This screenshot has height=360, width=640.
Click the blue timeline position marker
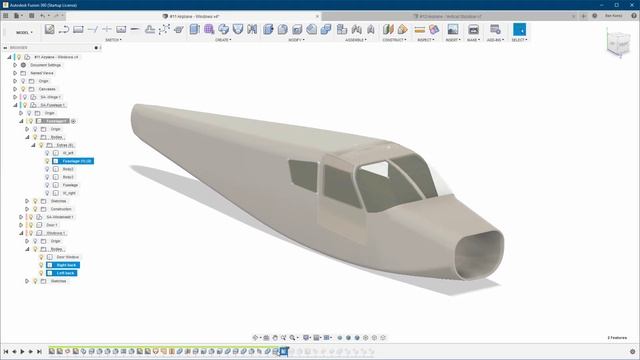285,351
